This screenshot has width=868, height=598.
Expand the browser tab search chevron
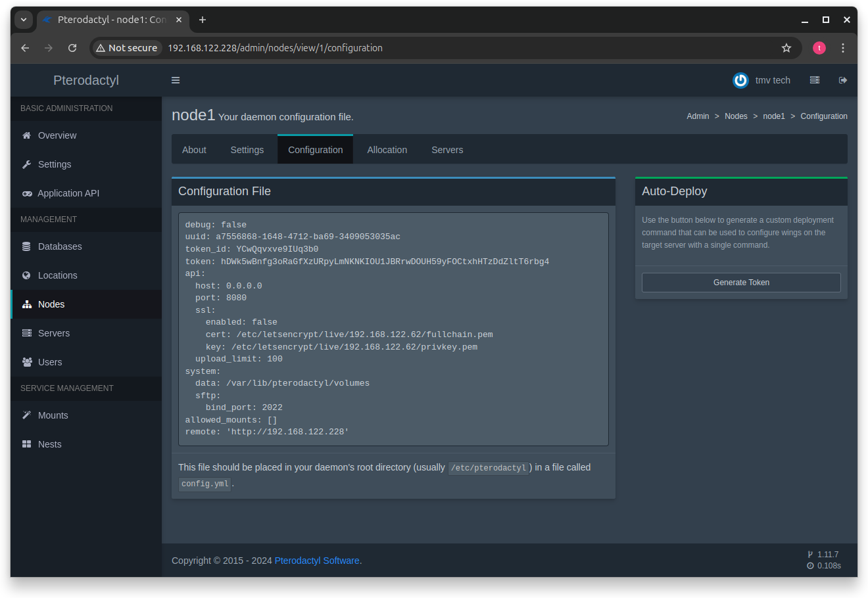click(24, 20)
